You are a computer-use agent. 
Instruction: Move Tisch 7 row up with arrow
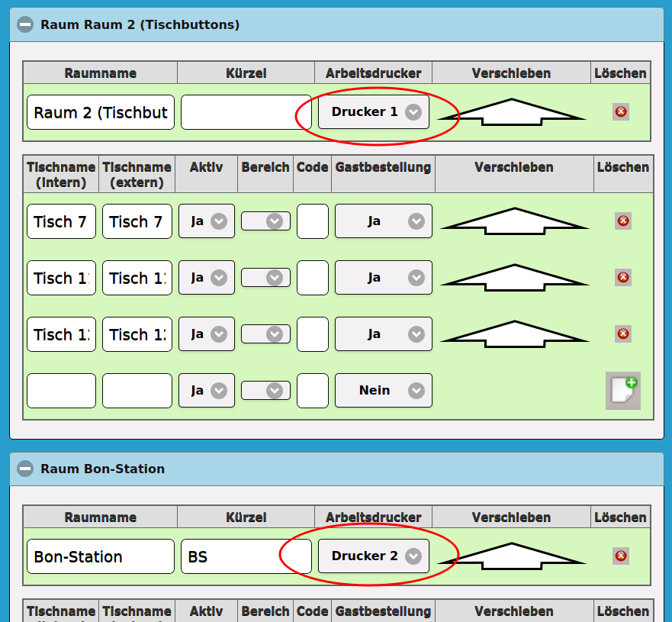point(514,221)
